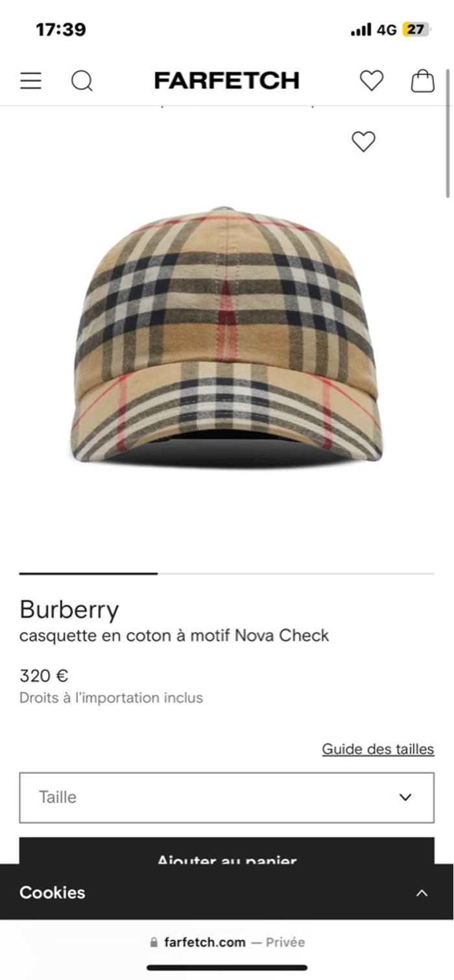Tap the image carousel progress bar
The height and width of the screenshot is (980, 454).
point(226,574)
